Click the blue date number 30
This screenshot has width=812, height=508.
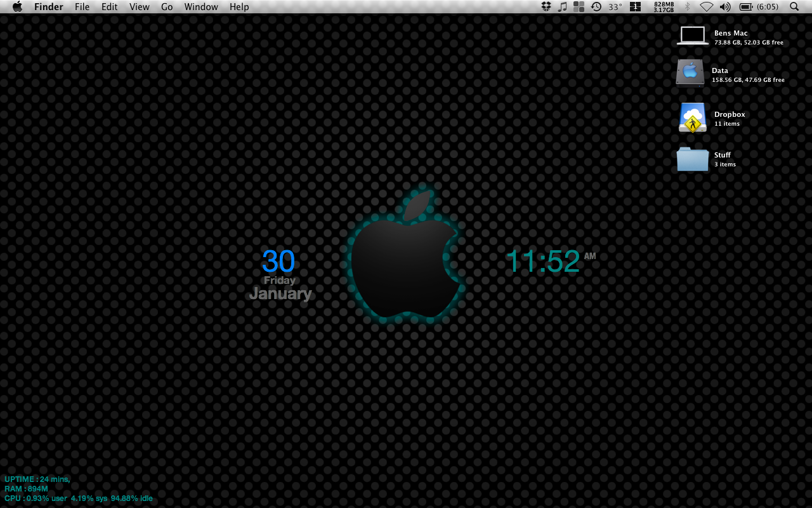[278, 262]
